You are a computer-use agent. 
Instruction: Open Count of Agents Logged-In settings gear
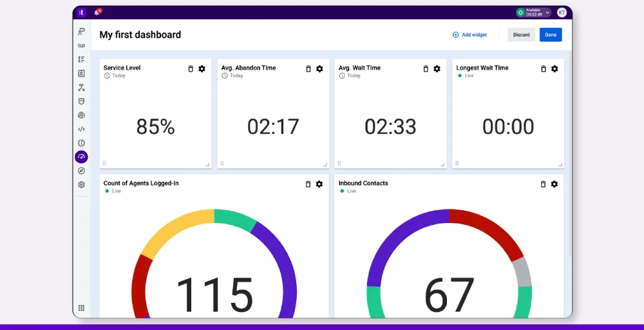(x=319, y=184)
